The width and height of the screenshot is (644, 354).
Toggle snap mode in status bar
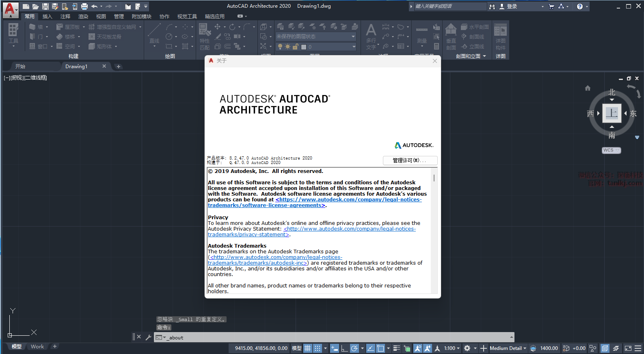318,348
